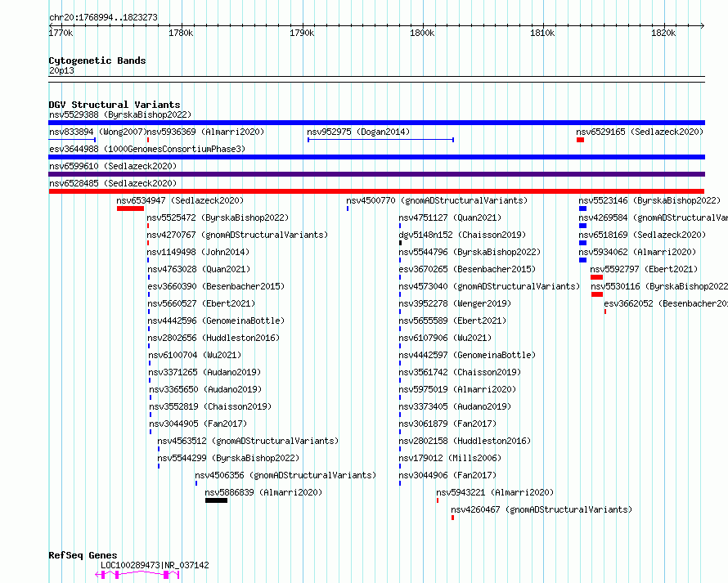Click the red bar under nsv5592797
The height and width of the screenshot is (583, 728).
coord(596,277)
